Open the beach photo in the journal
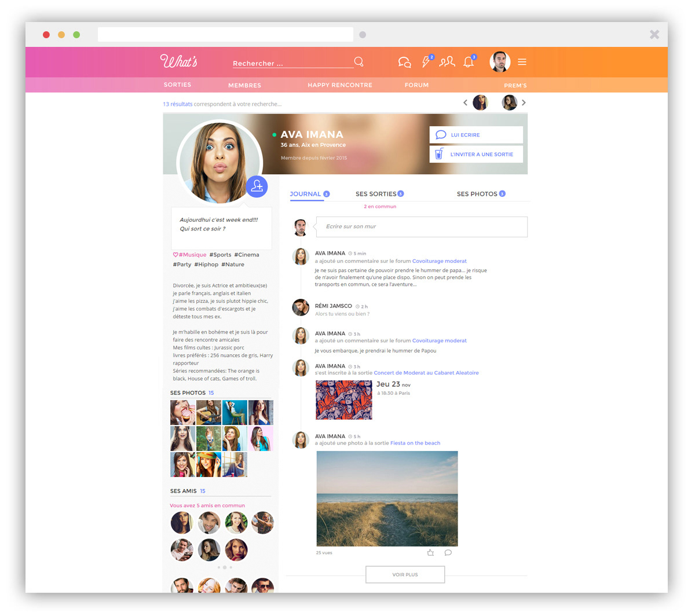Screen dimensions: 695x616 click(387, 498)
